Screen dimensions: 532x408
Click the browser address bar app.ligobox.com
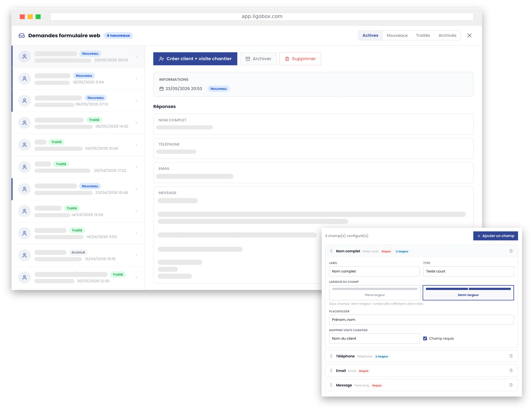coord(262,17)
